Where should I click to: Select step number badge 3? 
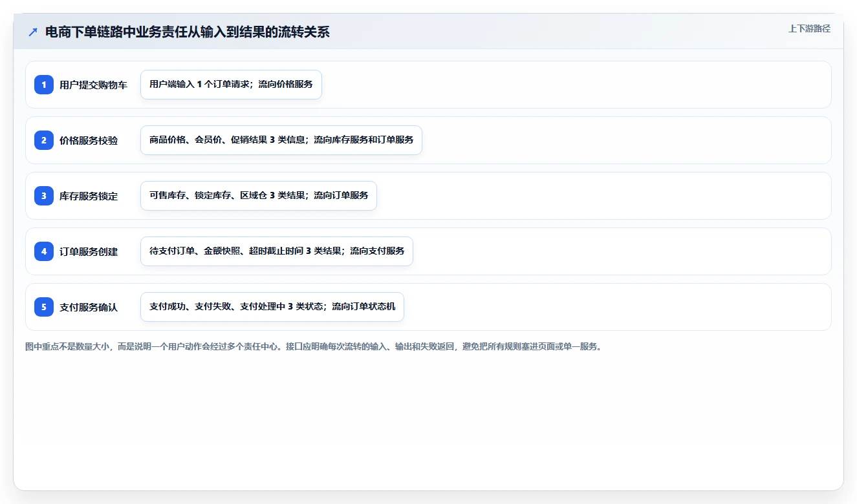pyautogui.click(x=44, y=196)
